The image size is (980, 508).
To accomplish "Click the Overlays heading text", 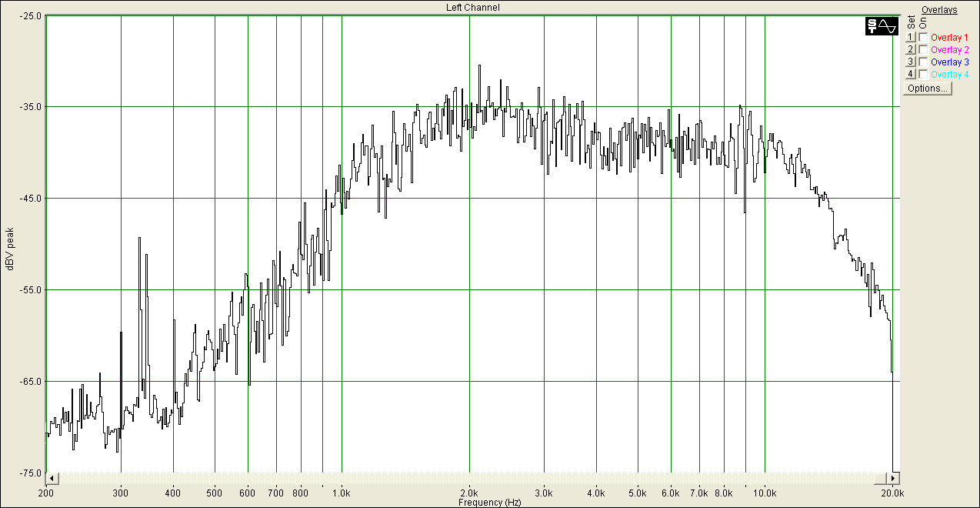I will [x=939, y=10].
